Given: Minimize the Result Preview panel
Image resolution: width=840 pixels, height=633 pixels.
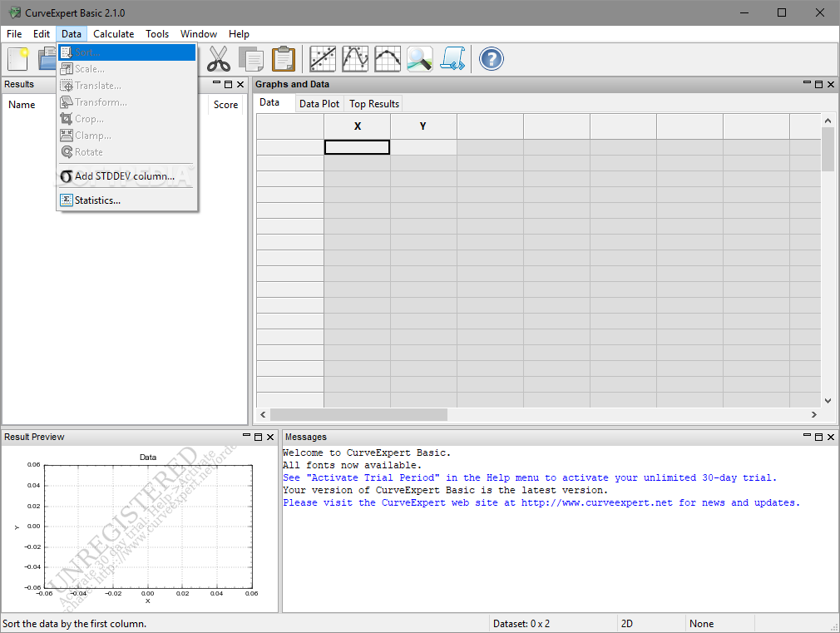Looking at the screenshot, I should [x=246, y=437].
